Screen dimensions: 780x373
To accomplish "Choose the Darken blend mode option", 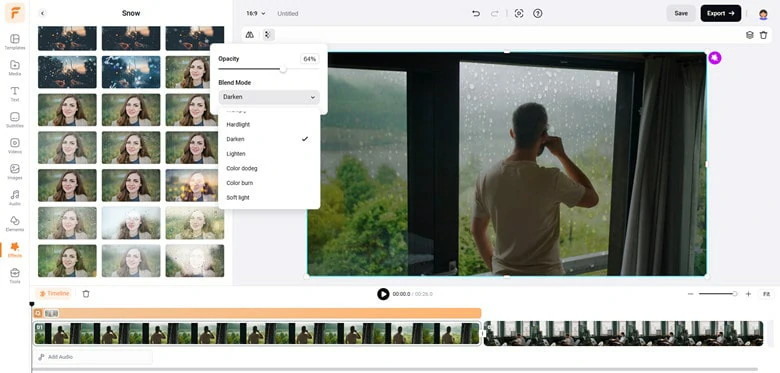I will click(x=269, y=139).
